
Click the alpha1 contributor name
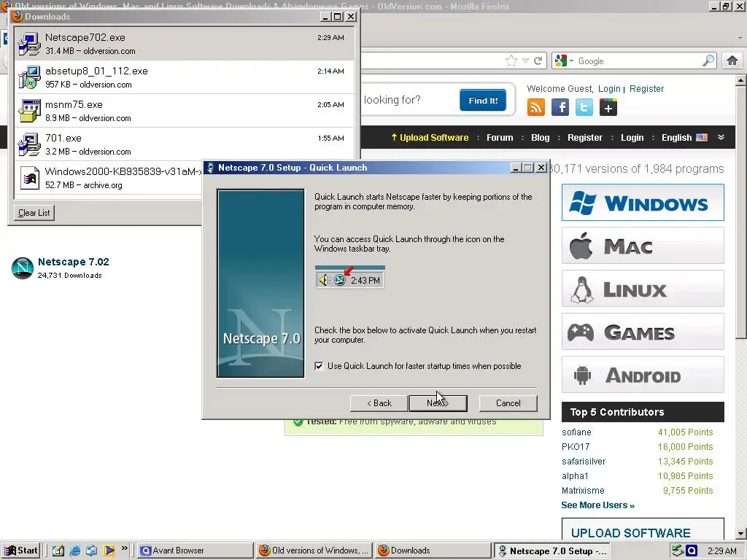pos(575,475)
